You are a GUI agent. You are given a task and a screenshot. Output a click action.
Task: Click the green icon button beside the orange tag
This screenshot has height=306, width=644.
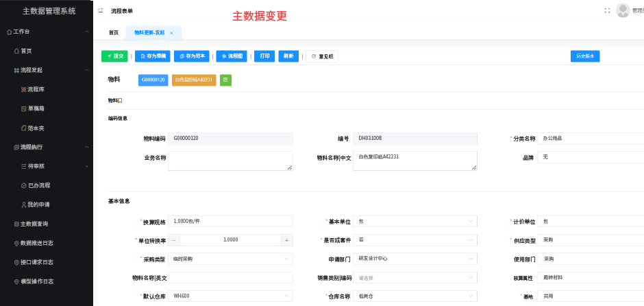pyautogui.click(x=225, y=80)
